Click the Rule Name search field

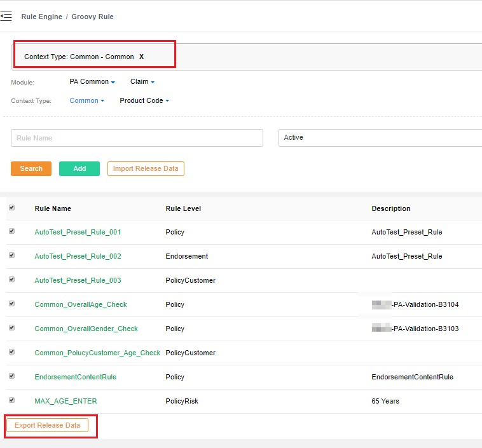coord(137,138)
